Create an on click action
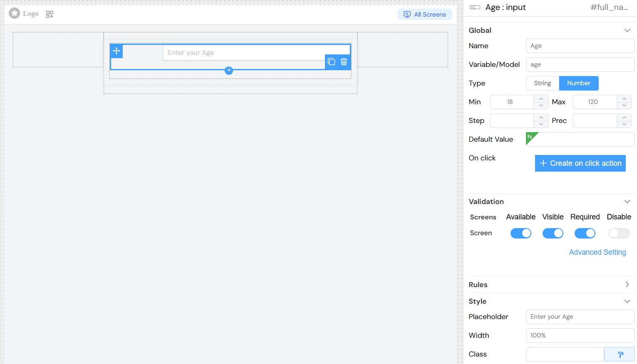The height and width of the screenshot is (364, 637). tap(580, 163)
